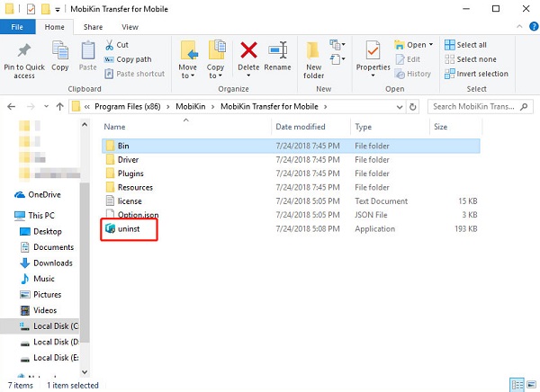Viewport: 540px width, 392px height.
Task: Open Help via the blue question icon
Action: pos(534,26)
